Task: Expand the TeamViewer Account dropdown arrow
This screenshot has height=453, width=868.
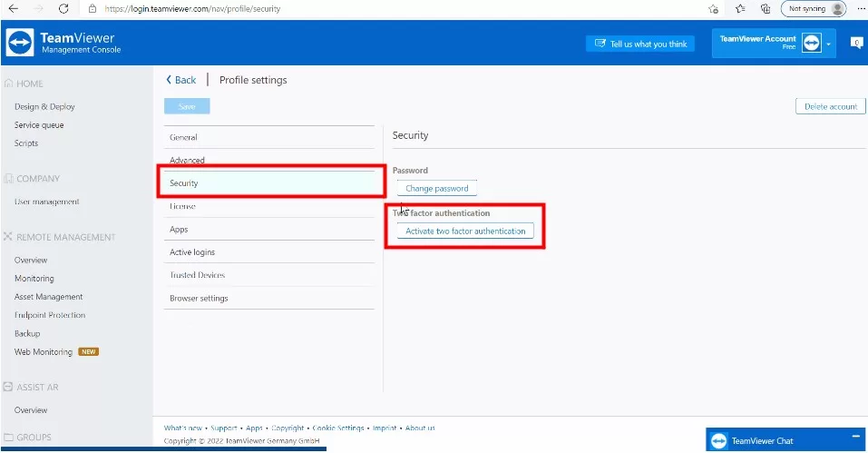Action: 828,44
